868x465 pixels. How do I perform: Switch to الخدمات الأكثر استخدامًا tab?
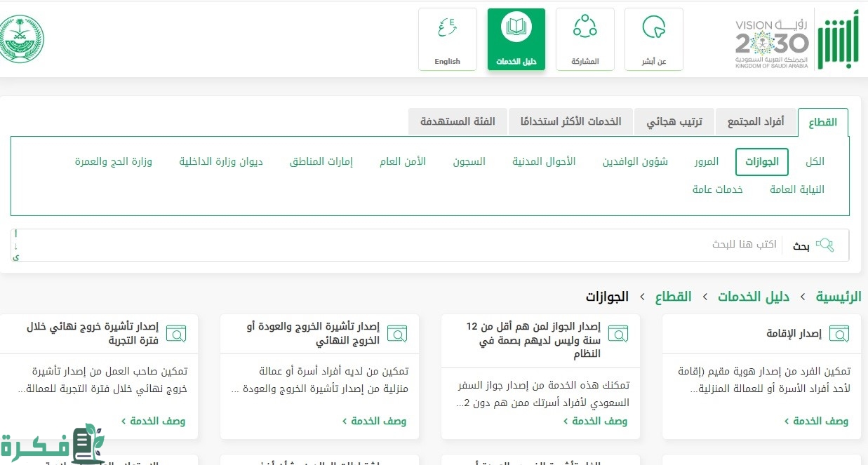pyautogui.click(x=570, y=122)
